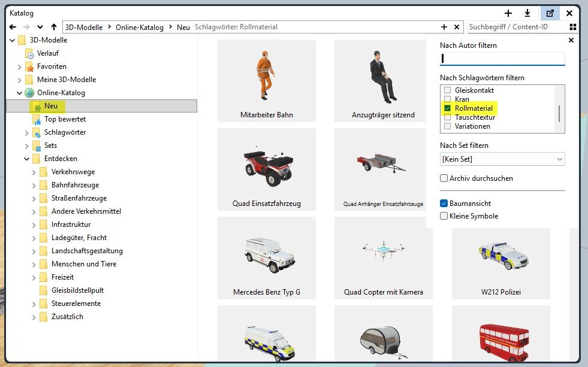Click the back navigation arrow
Viewport: 588px width, 367px height.
click(13, 27)
